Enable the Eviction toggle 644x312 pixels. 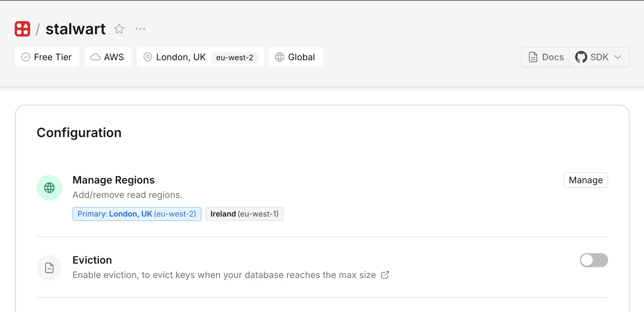(x=593, y=260)
